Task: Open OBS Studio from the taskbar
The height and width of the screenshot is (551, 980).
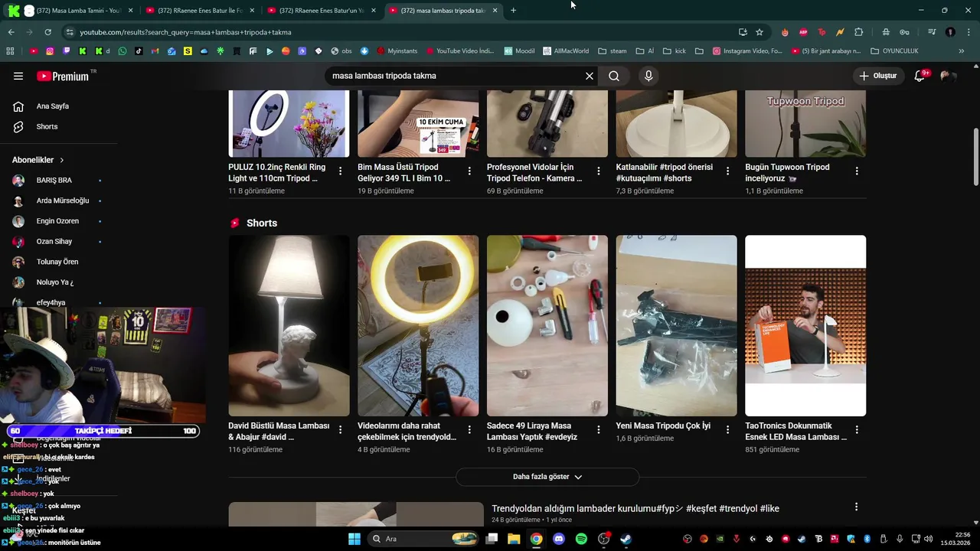Action: (x=603, y=539)
